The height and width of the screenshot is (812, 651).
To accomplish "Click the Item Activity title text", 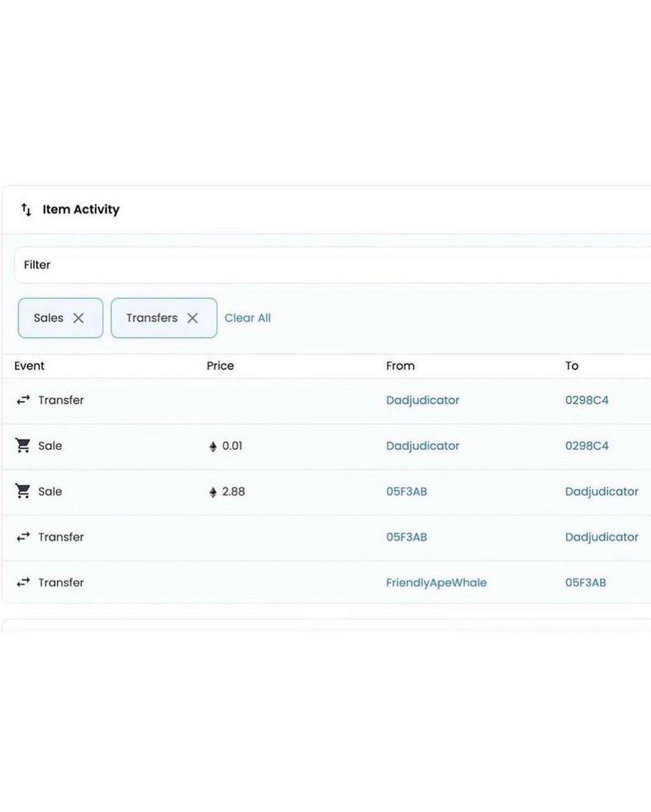I will [x=81, y=209].
